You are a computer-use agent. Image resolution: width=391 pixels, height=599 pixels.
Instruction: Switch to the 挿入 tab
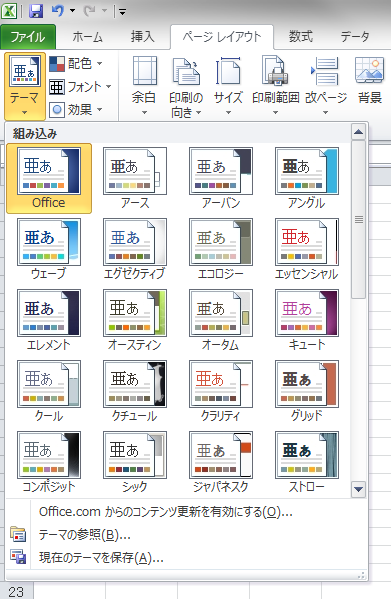point(142,37)
